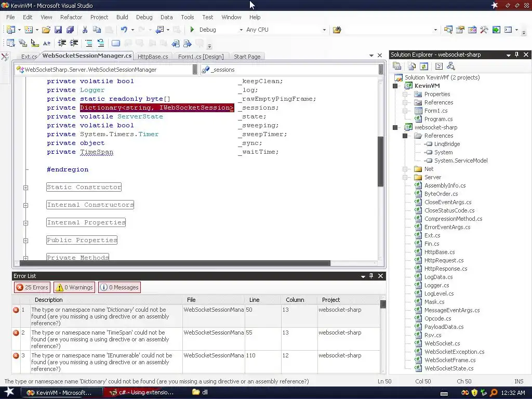The image size is (532, 399).
Task: Click the Open File folder icon
Action: [46, 30]
